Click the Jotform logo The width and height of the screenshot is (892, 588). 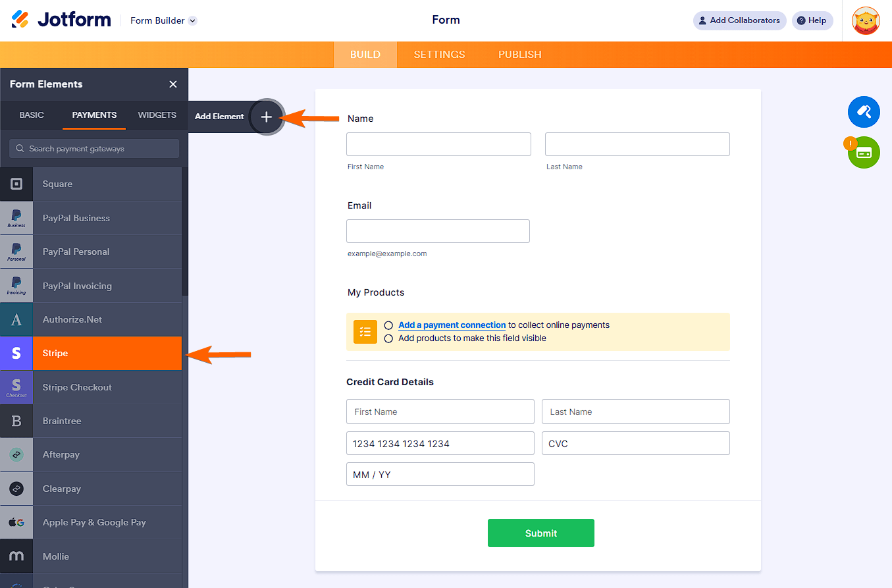pos(61,20)
